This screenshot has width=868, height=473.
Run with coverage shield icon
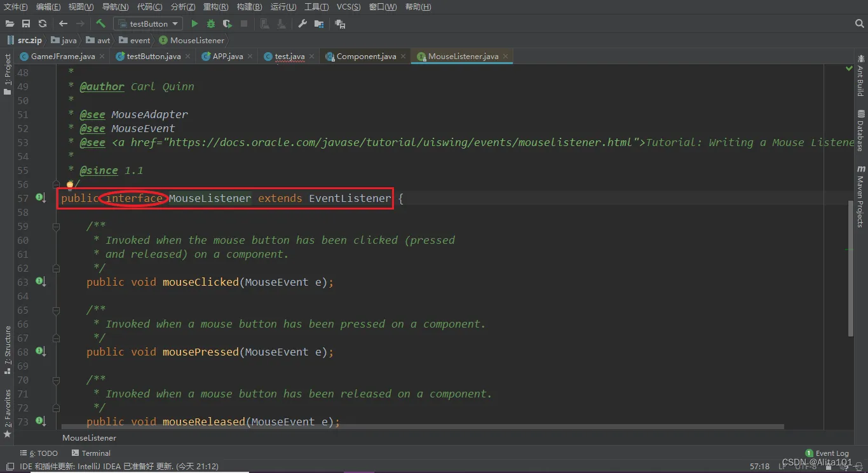(x=227, y=23)
